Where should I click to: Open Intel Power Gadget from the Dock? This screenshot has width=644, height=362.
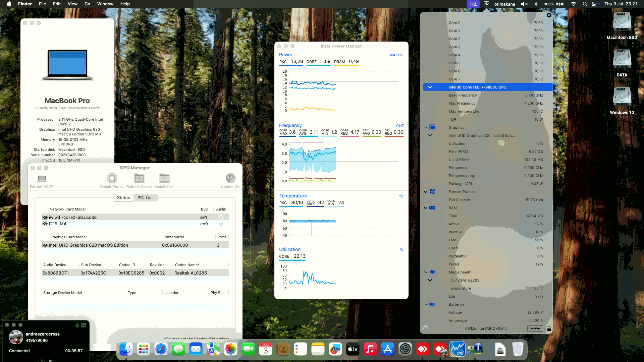pos(458,350)
